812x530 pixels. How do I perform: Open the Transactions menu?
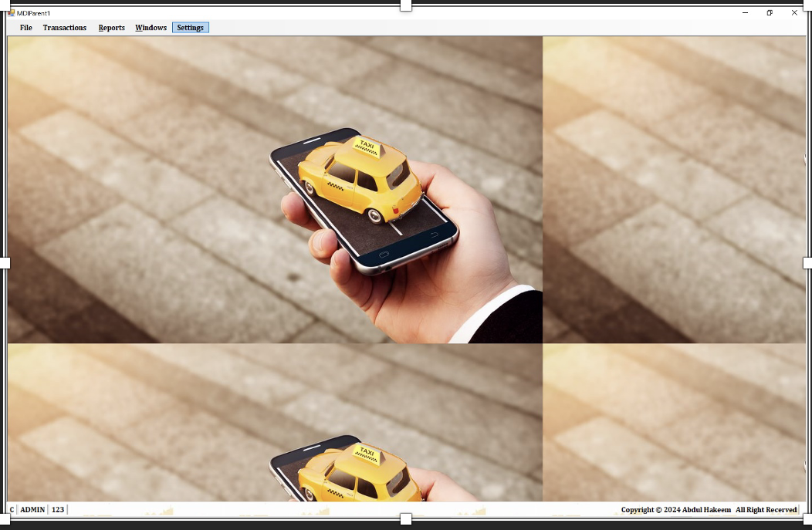click(65, 28)
